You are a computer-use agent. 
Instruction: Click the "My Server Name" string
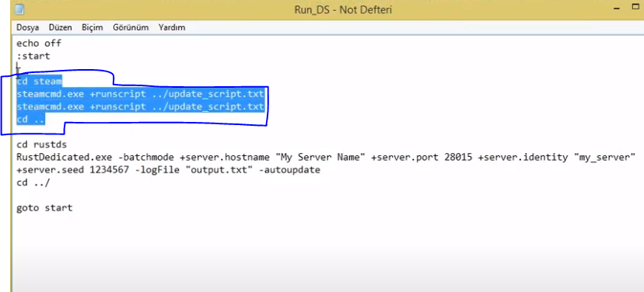[320, 157]
